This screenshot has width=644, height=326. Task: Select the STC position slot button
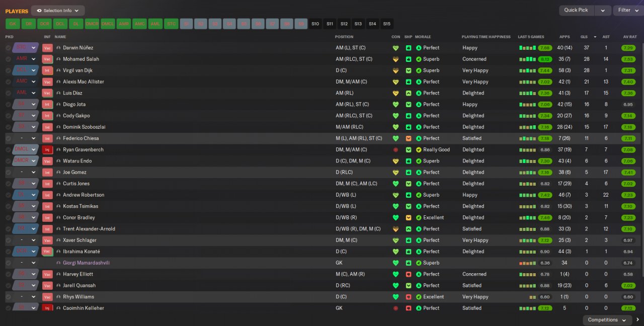(x=171, y=24)
